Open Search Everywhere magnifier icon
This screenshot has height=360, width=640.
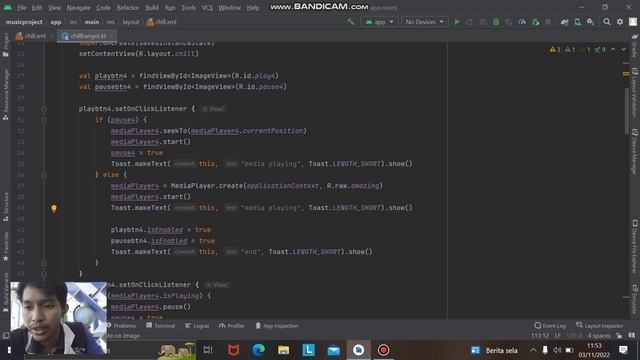607,22
